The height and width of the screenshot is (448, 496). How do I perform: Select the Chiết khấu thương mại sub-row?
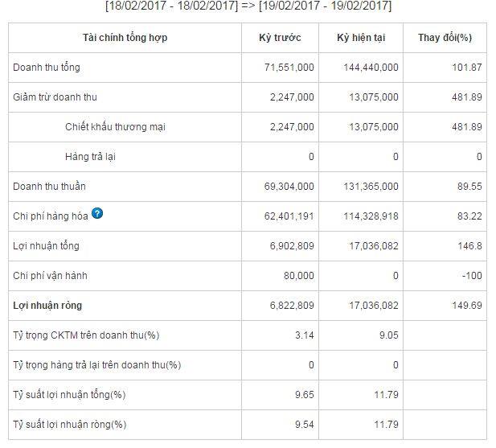pyautogui.click(x=115, y=127)
